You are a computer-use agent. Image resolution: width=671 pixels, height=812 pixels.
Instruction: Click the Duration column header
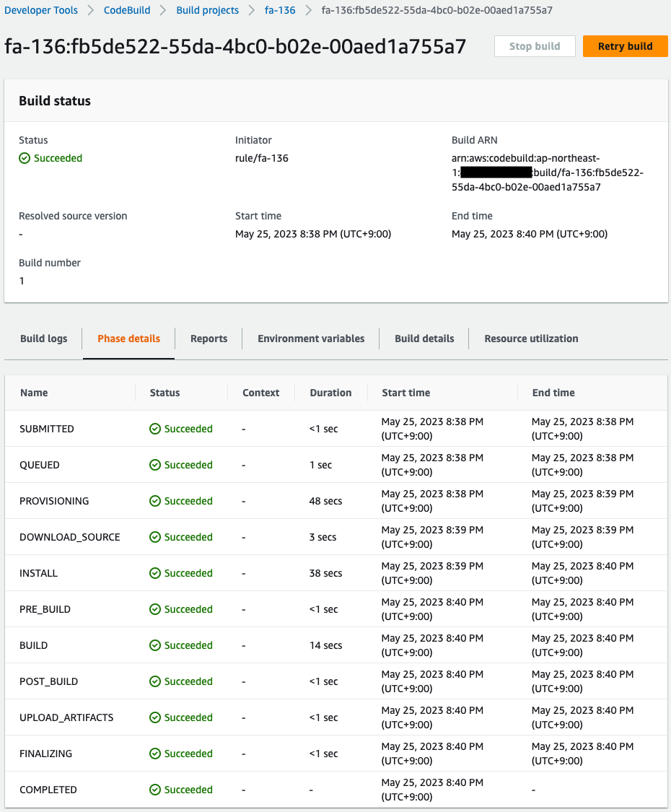point(330,393)
